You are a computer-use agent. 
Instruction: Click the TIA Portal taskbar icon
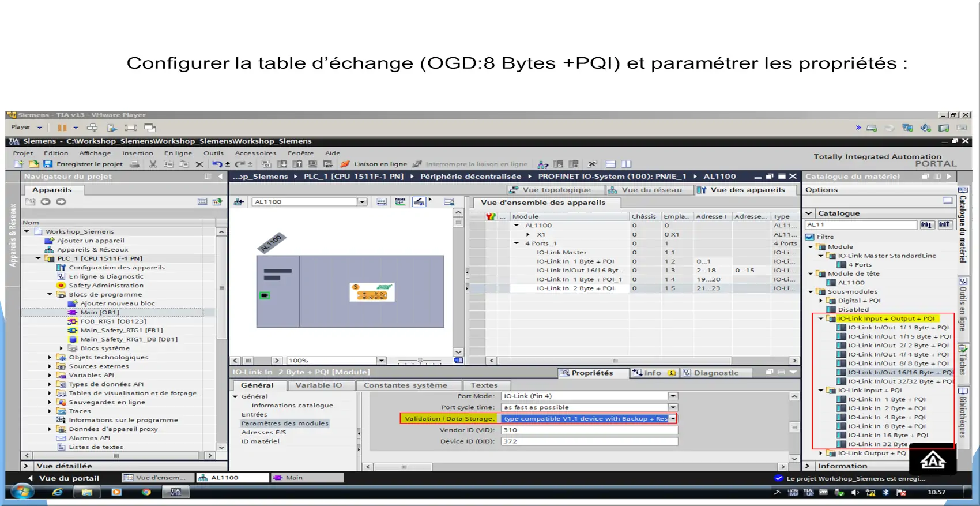point(176,492)
